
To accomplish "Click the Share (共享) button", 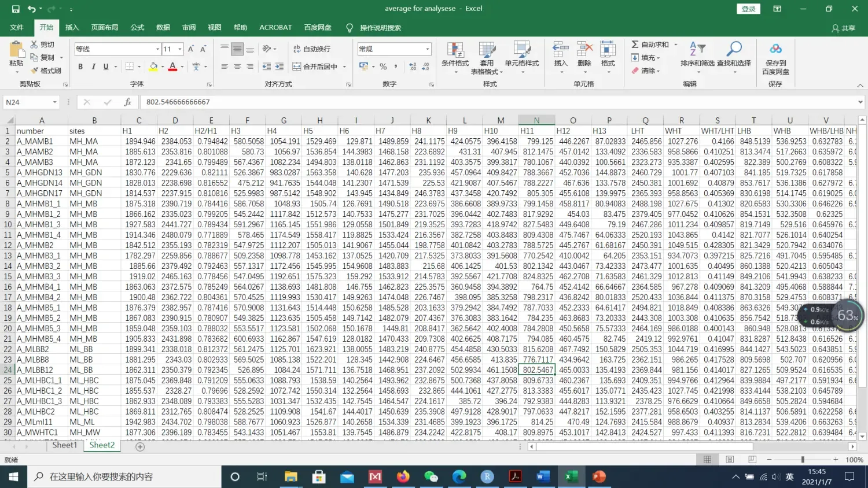I will (843, 28).
